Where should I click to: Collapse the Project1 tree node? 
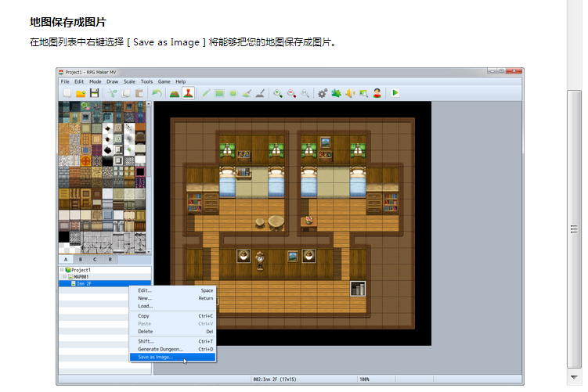point(62,269)
